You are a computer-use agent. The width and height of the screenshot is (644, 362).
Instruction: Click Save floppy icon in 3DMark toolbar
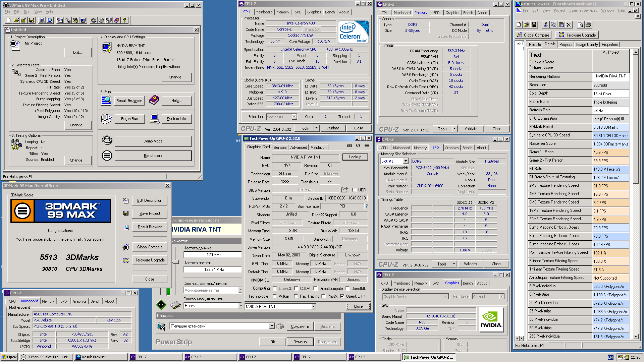tap(32, 20)
